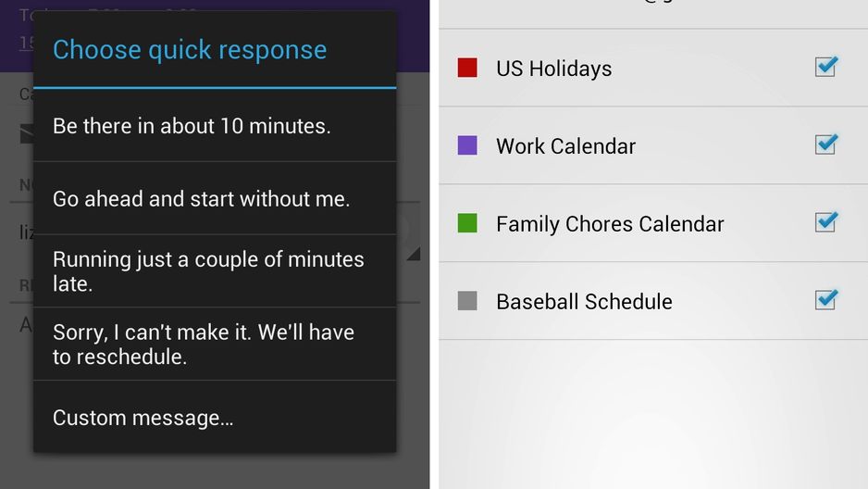Uncheck the Baseball Schedule checkbox
The height and width of the screenshot is (489, 868).
pyautogui.click(x=826, y=299)
